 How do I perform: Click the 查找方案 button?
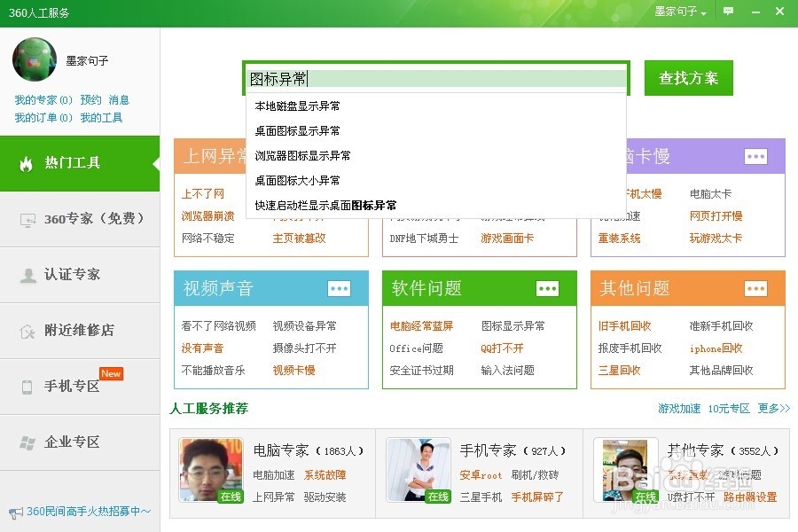click(688, 78)
